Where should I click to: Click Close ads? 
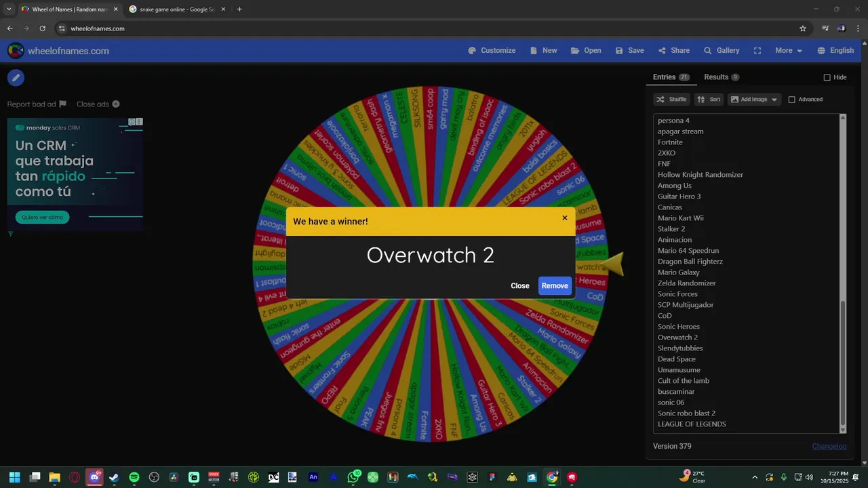pos(98,104)
